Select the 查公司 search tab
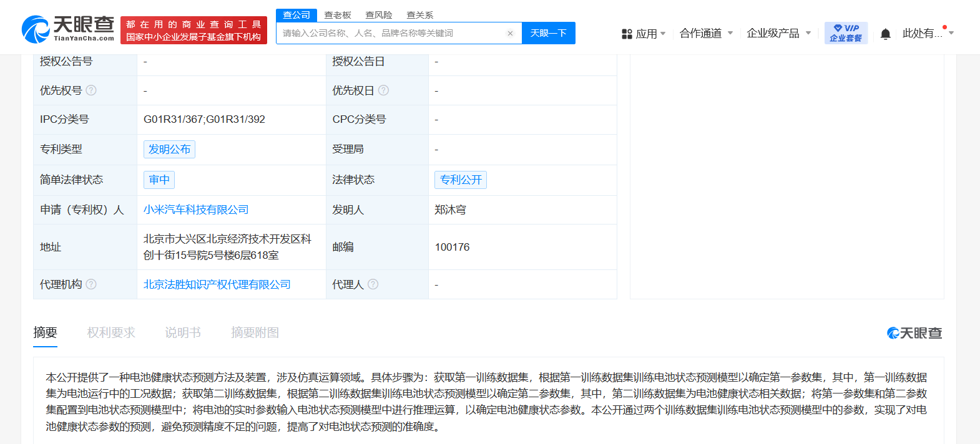Screen dimensions: 980x444 [296, 15]
